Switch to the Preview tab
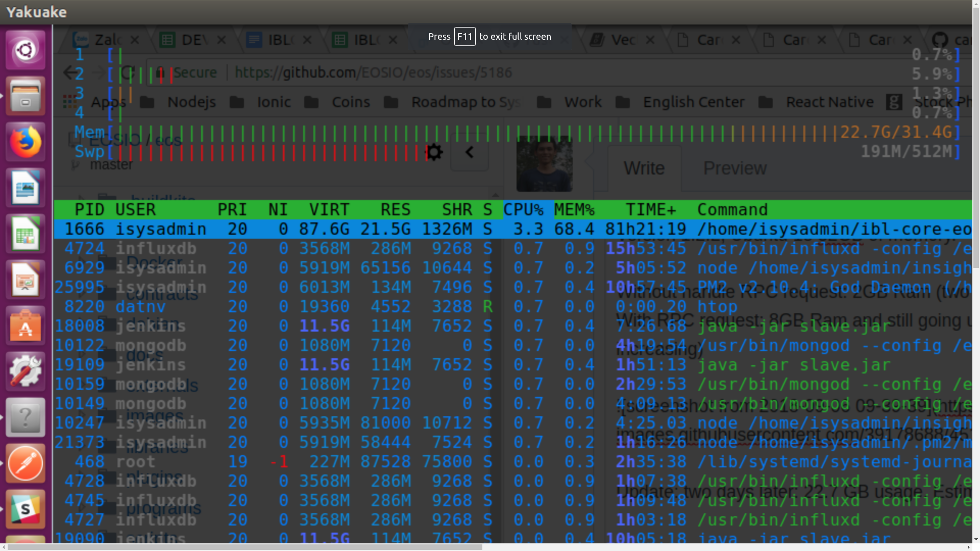 tap(735, 168)
